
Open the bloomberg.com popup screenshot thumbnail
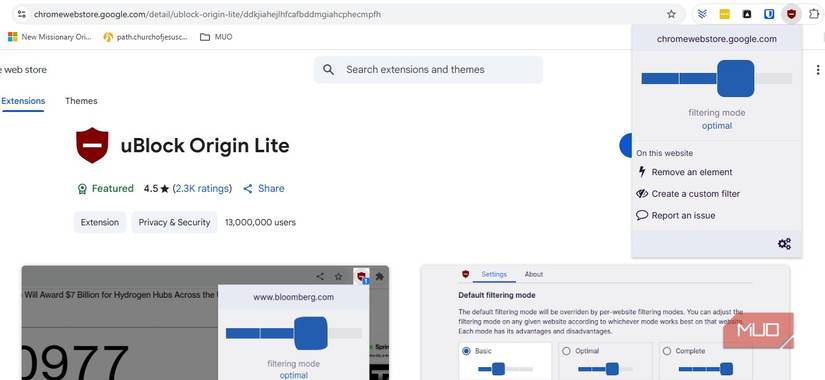click(x=205, y=323)
